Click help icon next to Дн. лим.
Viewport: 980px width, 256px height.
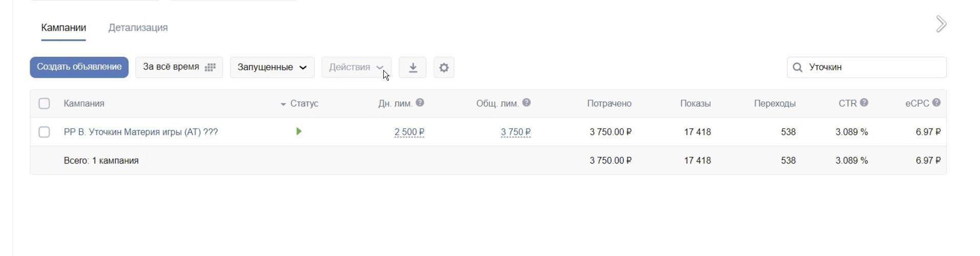pyautogui.click(x=420, y=103)
